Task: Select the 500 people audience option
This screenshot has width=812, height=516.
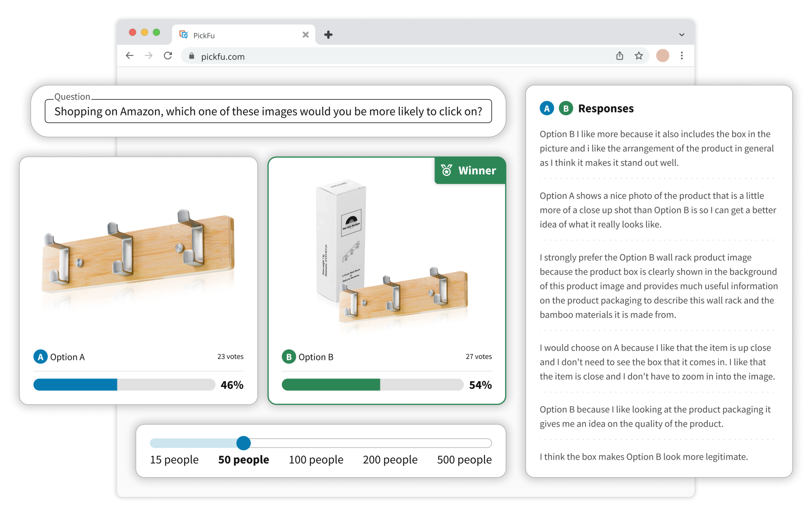Action: coord(464,460)
